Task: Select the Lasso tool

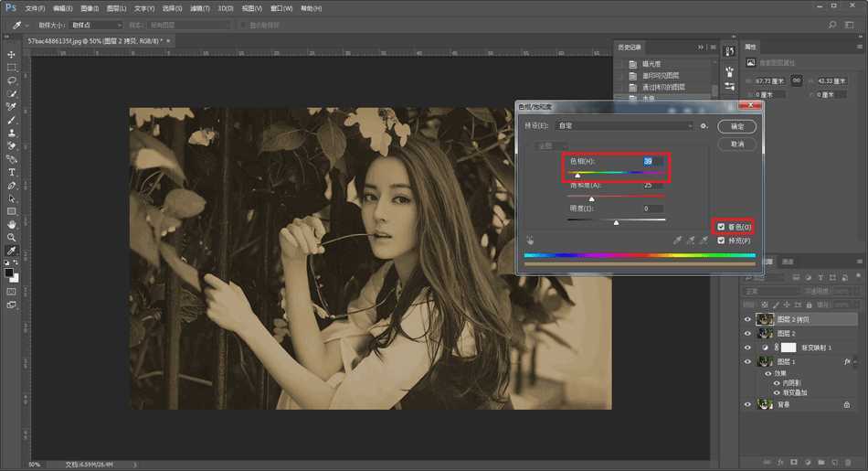Action: [12, 80]
